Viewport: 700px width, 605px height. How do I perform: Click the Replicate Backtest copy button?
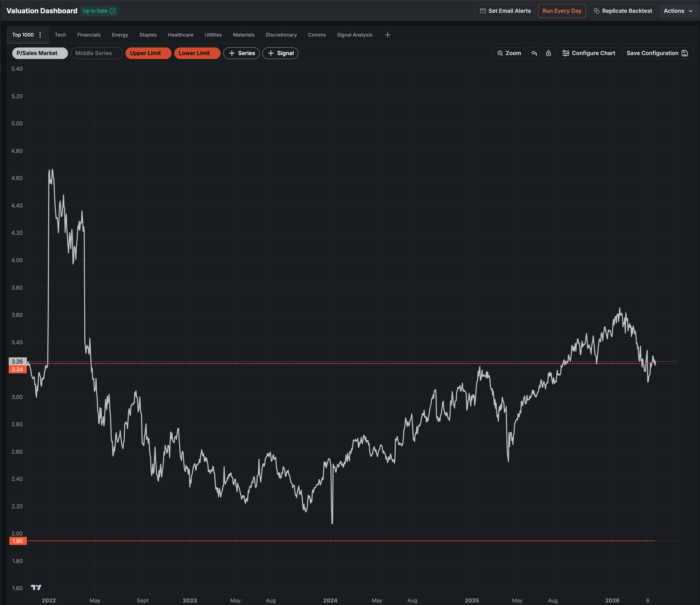click(x=623, y=11)
